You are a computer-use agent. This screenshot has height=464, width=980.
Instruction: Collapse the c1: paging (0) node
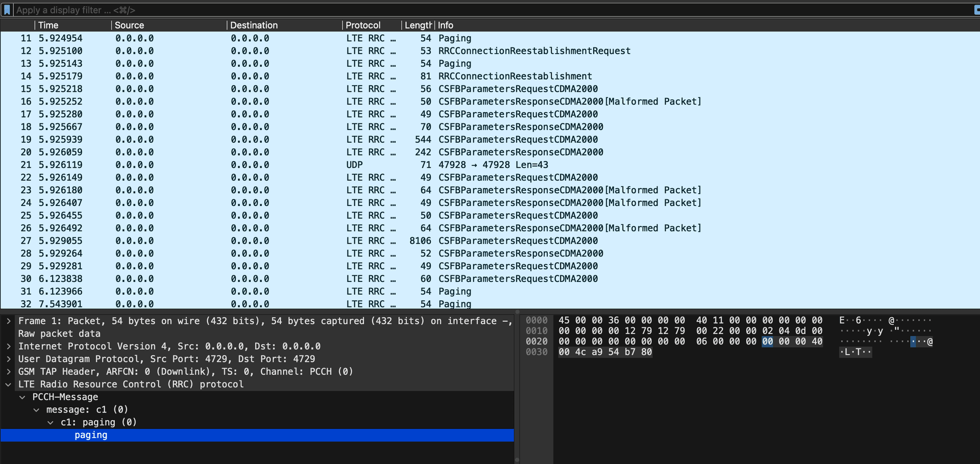tap(50, 422)
